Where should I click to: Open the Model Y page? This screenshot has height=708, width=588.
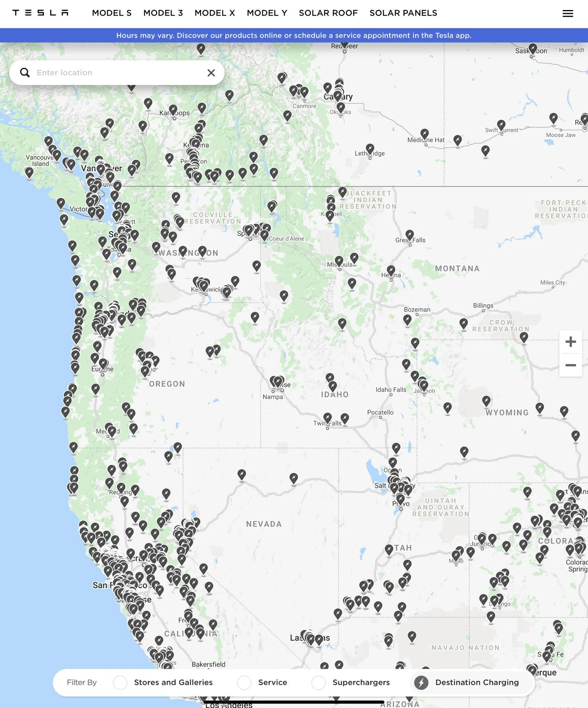tap(267, 13)
